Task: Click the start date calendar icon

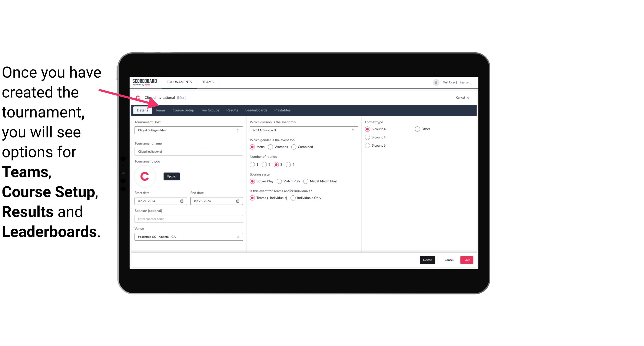Action: coord(182,201)
